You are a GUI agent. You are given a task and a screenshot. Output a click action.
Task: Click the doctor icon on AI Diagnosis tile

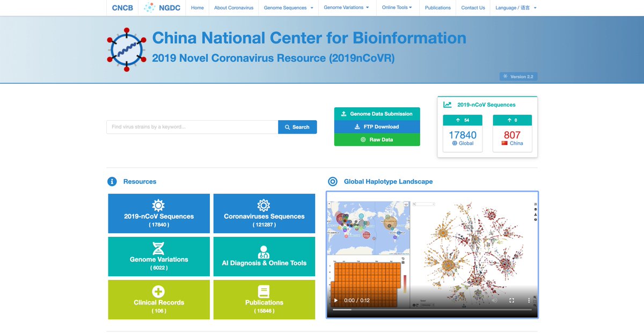264,252
